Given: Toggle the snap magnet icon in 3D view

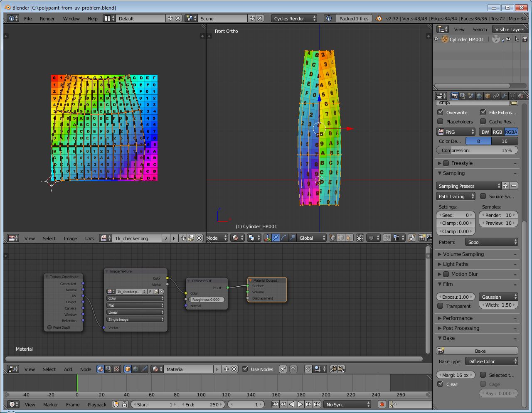Looking at the screenshot, I should point(387,238).
